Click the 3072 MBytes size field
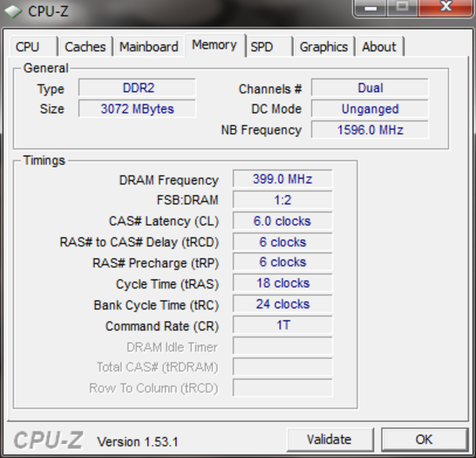The width and height of the screenshot is (476, 458). 137,108
